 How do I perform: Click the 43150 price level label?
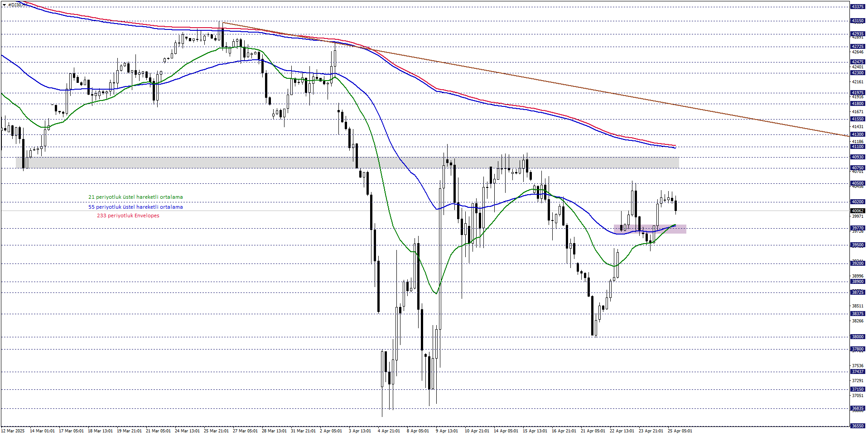coord(858,21)
